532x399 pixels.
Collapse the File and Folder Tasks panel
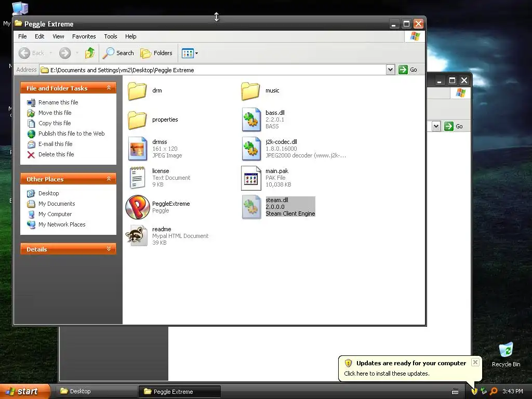(x=109, y=88)
